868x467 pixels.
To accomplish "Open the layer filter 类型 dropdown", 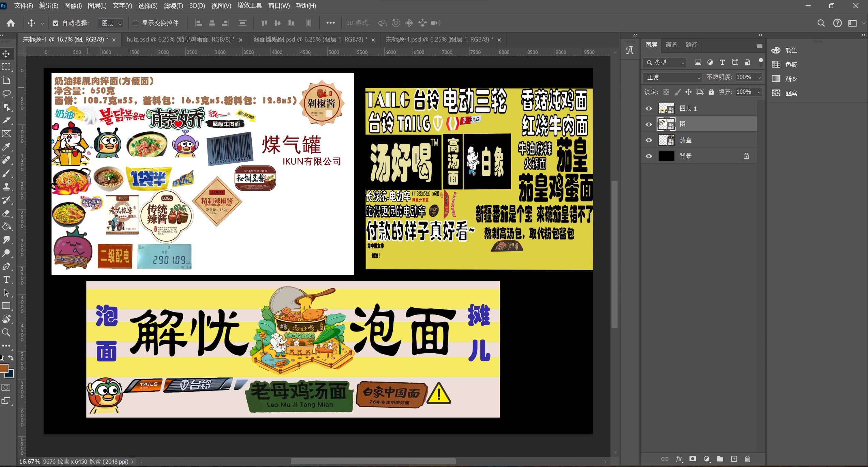I will [664, 63].
